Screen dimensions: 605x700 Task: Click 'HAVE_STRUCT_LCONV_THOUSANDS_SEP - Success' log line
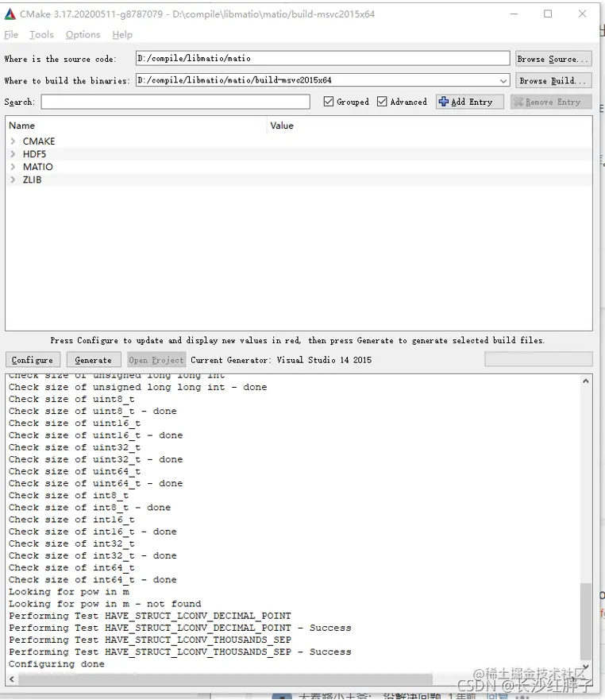pyautogui.click(x=180, y=652)
